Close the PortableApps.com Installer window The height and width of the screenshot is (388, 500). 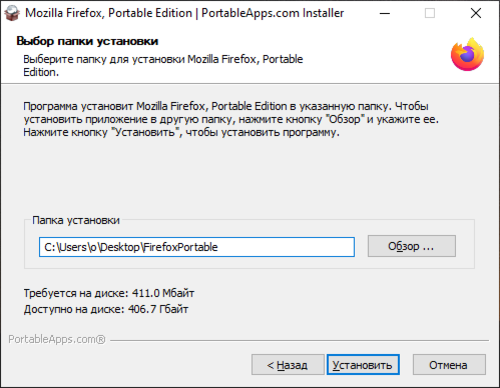[x=476, y=13]
